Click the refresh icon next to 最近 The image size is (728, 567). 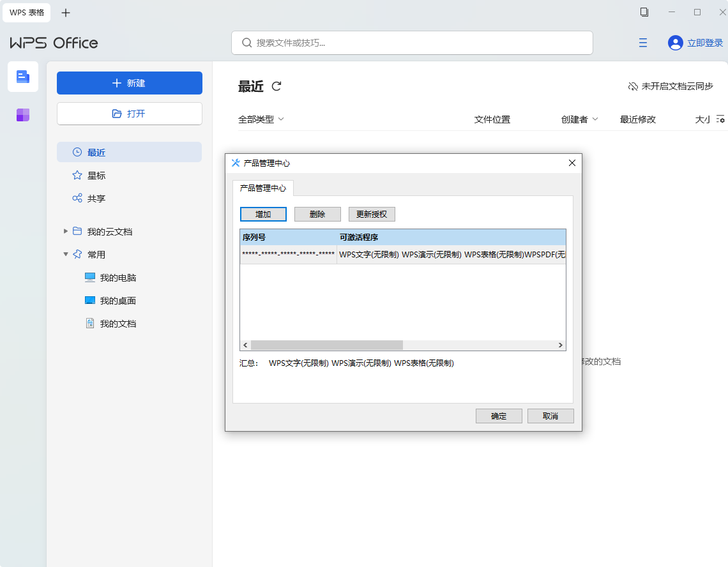pyautogui.click(x=277, y=86)
